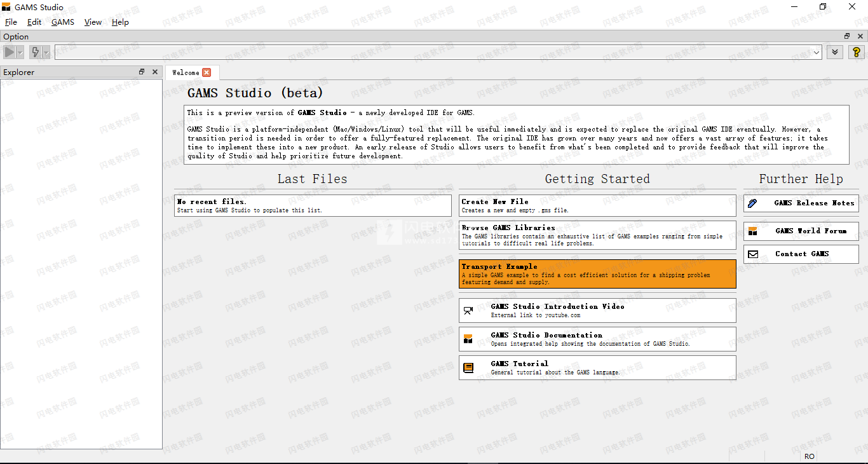
Task: Click the Further Help heading
Action: click(801, 179)
